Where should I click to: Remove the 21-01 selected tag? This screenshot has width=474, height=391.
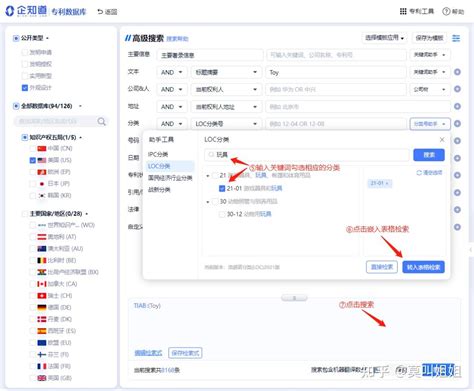click(x=387, y=183)
